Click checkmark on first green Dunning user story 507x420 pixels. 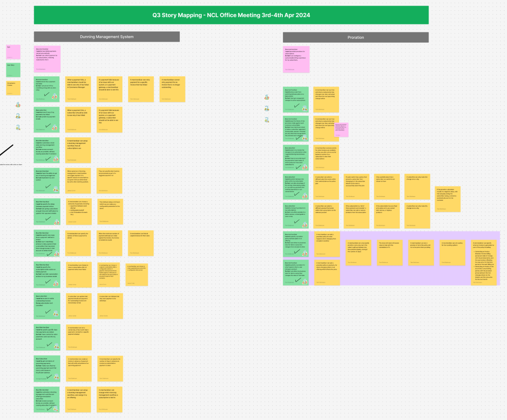[47, 94]
